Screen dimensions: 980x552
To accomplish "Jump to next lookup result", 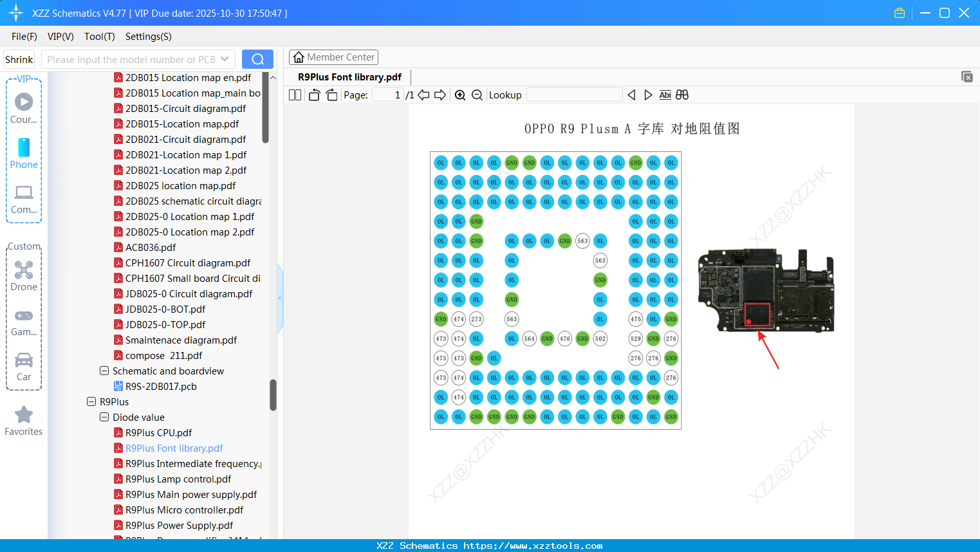I will pyautogui.click(x=648, y=95).
